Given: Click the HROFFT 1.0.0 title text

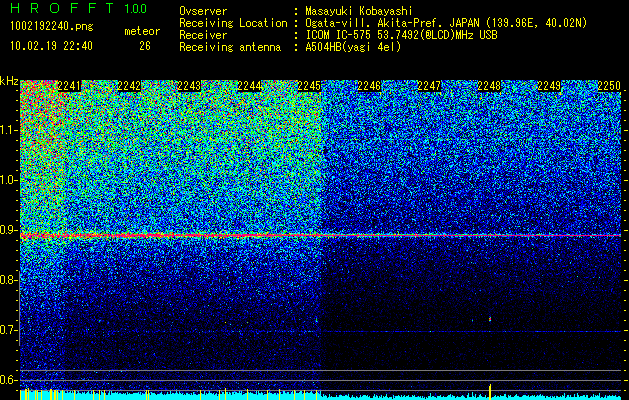Looking at the screenshot, I should [79, 8].
